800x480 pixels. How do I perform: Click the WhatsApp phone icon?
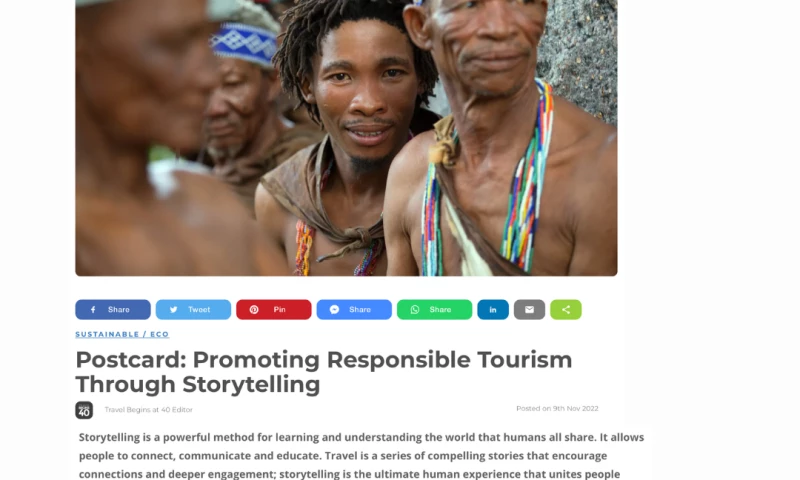click(415, 310)
